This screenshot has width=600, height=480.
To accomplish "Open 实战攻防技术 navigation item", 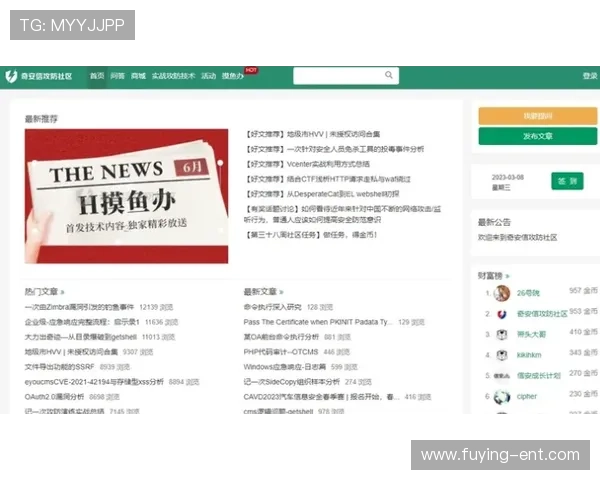I will point(173,76).
